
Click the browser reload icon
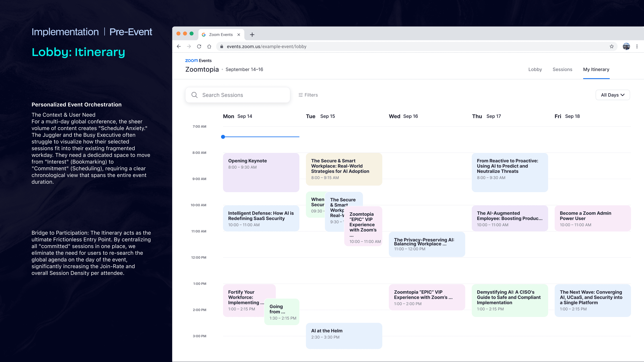click(199, 47)
